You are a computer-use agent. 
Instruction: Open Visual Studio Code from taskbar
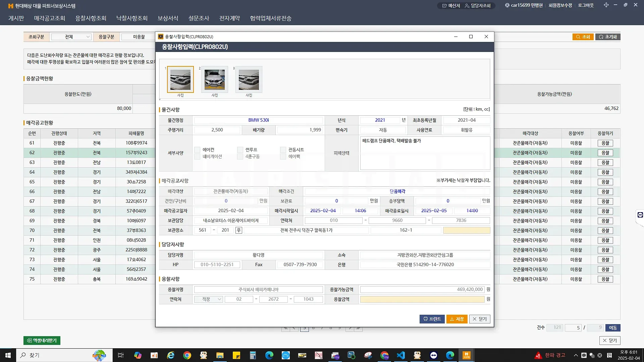(401, 355)
